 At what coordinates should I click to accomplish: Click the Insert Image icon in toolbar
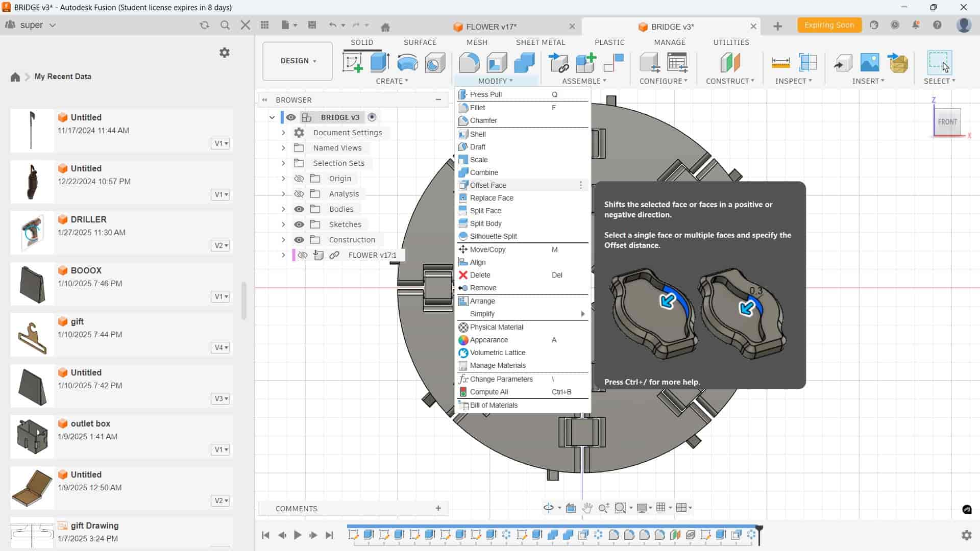tap(869, 63)
